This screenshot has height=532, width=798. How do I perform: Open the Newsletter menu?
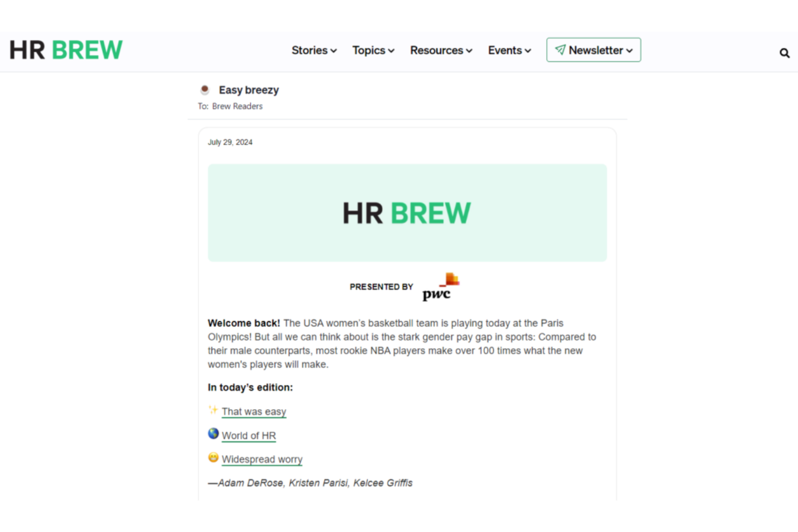(594, 50)
